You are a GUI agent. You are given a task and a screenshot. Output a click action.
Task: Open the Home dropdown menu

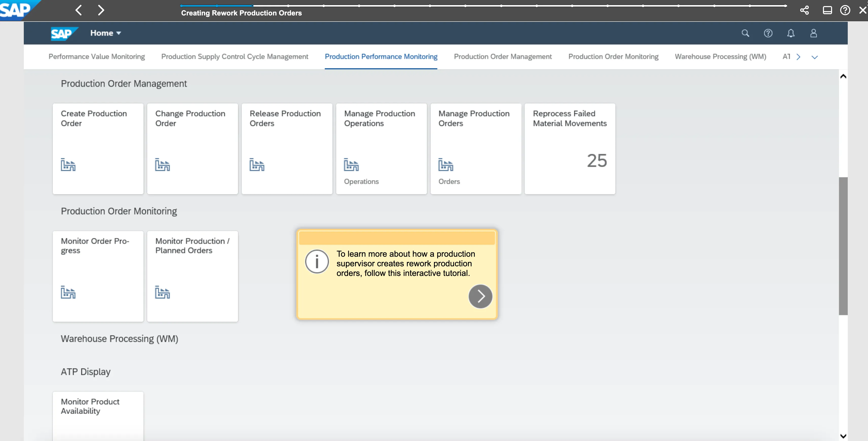[x=106, y=33]
